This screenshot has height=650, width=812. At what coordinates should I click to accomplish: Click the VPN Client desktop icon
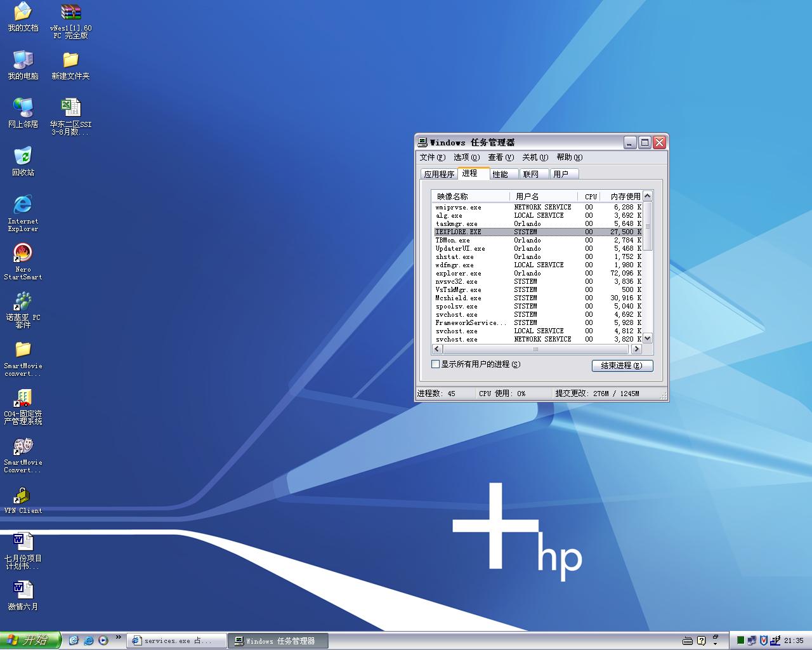click(23, 495)
